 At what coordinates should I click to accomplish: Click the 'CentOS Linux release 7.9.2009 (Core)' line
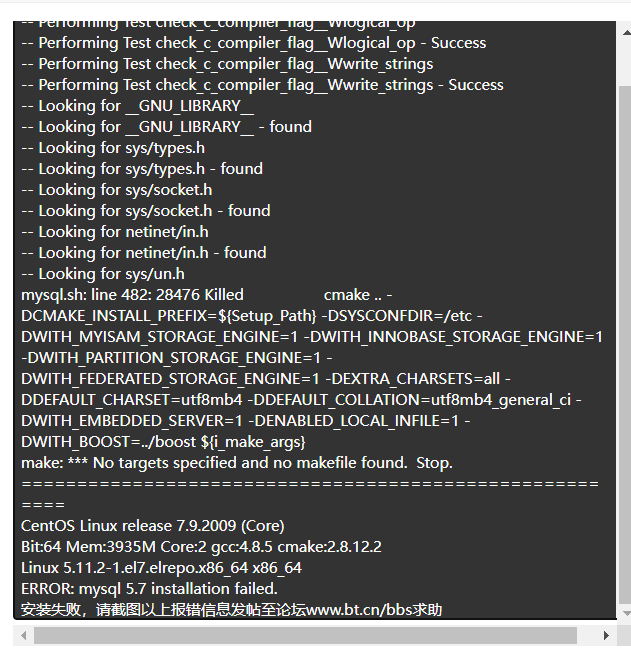(153, 526)
